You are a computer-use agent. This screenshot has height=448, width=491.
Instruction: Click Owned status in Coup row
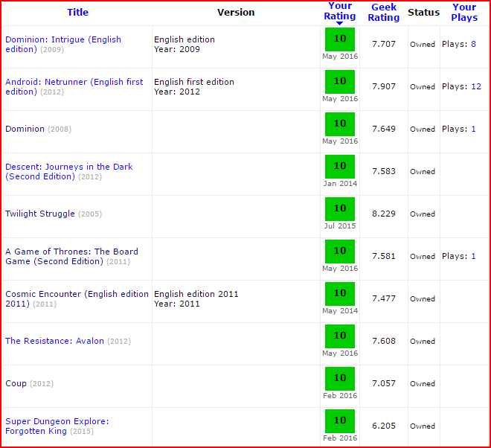pyautogui.click(x=423, y=384)
